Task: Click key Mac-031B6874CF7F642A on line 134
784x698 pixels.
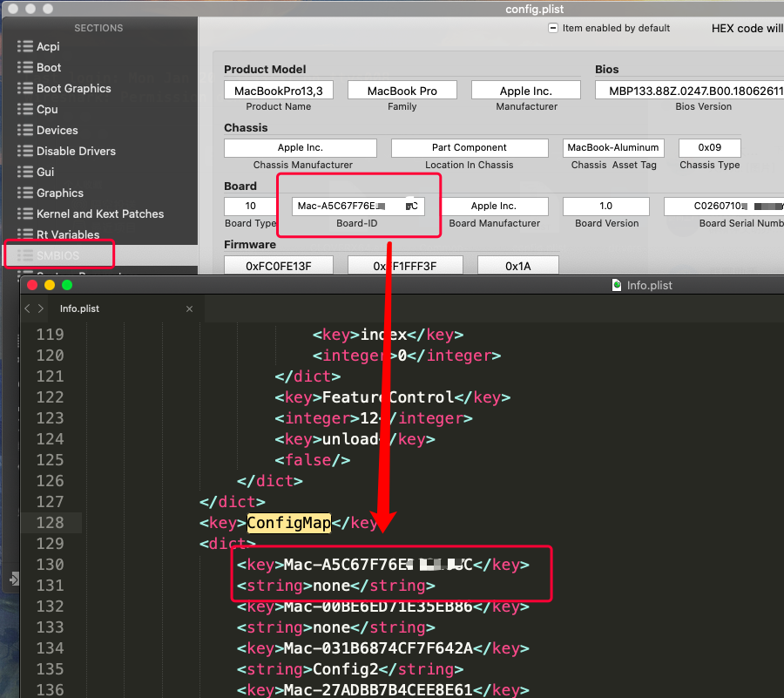Action: [378, 648]
